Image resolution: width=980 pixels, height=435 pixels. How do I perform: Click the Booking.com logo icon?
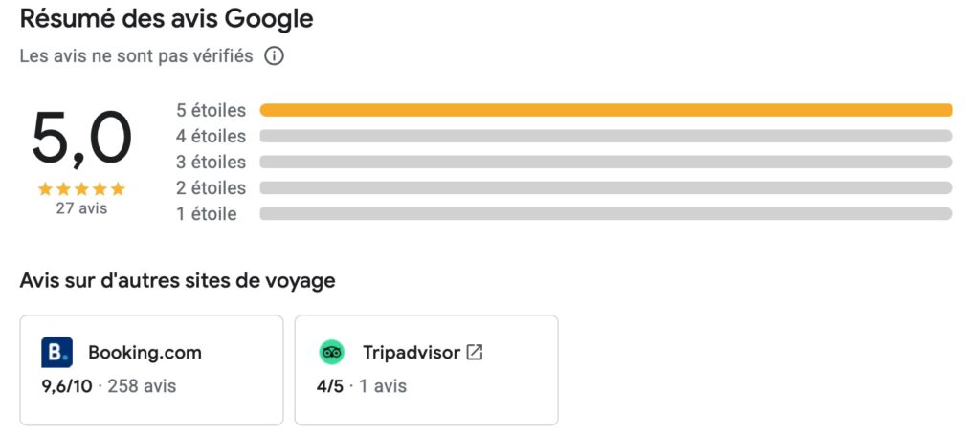pos(57,353)
